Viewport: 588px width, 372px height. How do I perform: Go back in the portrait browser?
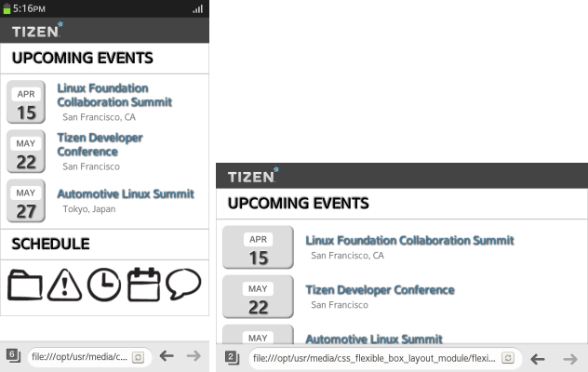point(167,355)
